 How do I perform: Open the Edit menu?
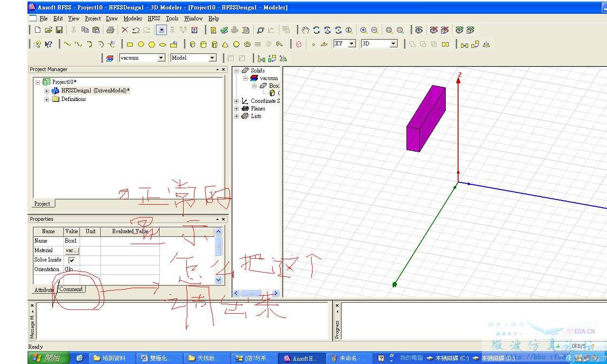58,18
